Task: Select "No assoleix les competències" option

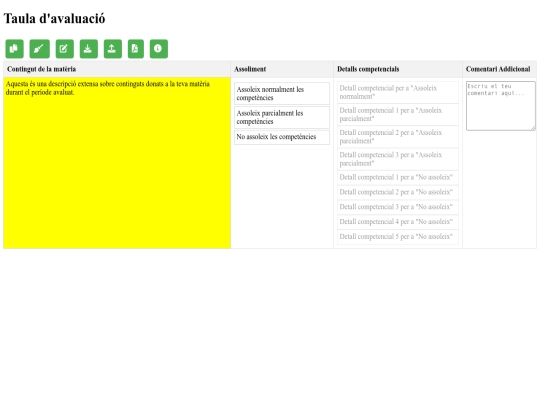Action: (282, 137)
